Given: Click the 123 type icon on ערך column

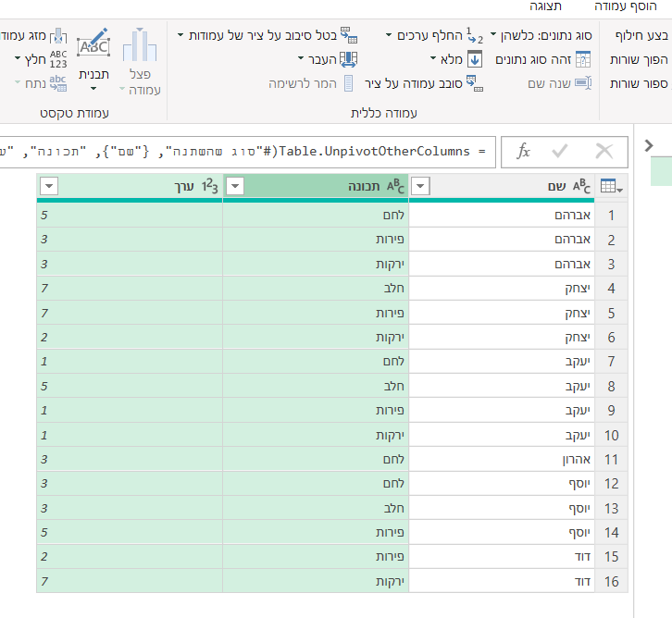Looking at the screenshot, I should point(209,187).
